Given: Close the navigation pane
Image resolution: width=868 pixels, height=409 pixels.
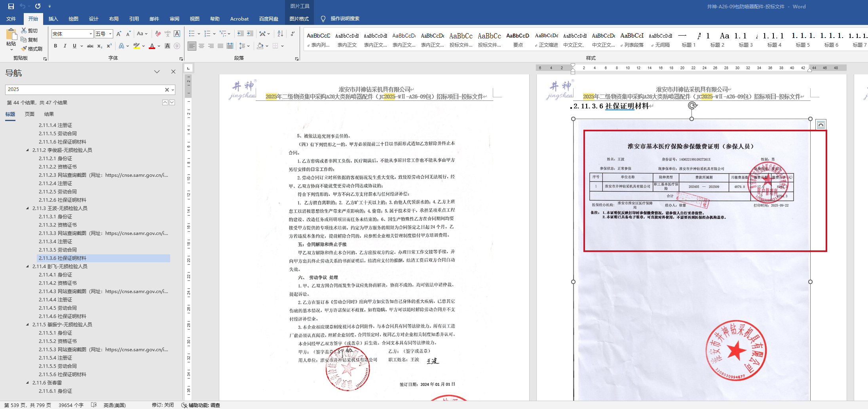Looking at the screenshot, I should [x=173, y=72].
